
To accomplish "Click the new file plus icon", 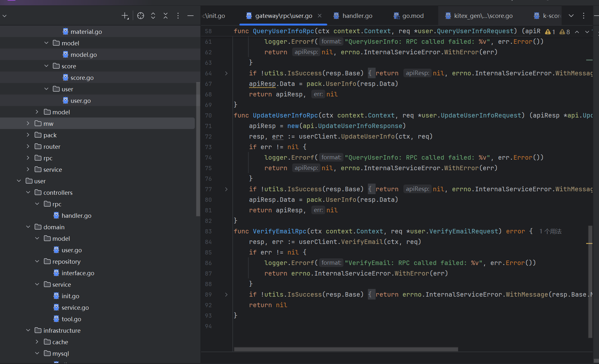I will [125, 16].
